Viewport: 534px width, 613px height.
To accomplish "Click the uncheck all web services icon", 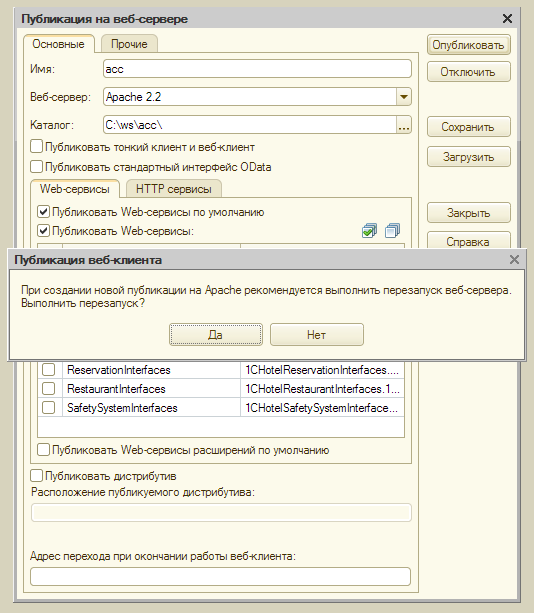I will coord(392,231).
